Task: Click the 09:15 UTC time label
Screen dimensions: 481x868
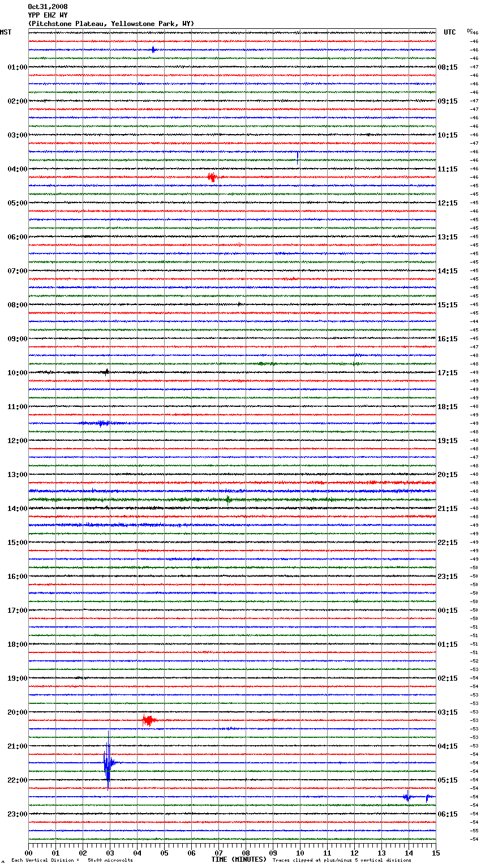Action: point(448,101)
